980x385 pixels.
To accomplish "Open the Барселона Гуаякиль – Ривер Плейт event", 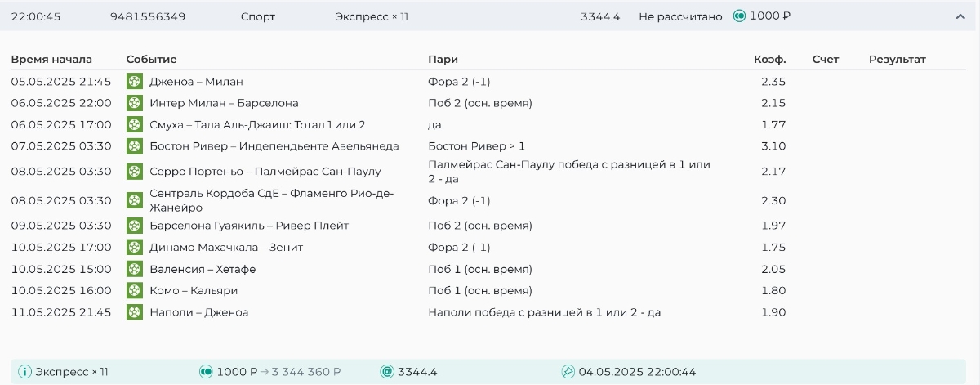I will pyautogui.click(x=249, y=226).
